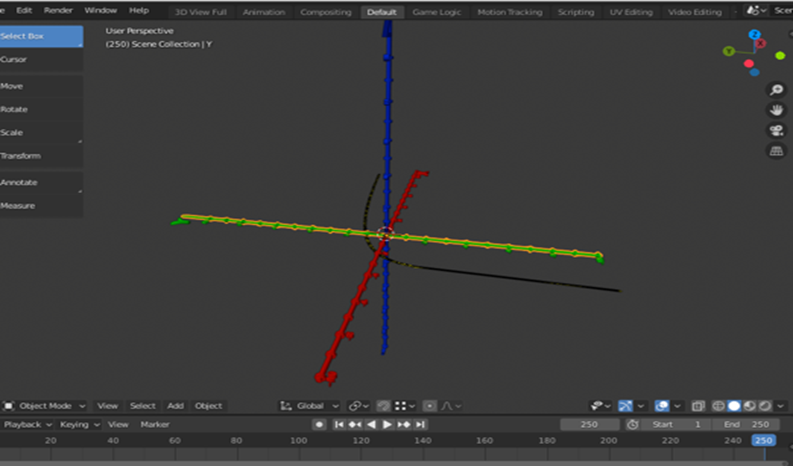The width and height of the screenshot is (793, 466).
Task: Expand the Playback dropdown in timeline
Action: pyautogui.click(x=26, y=425)
